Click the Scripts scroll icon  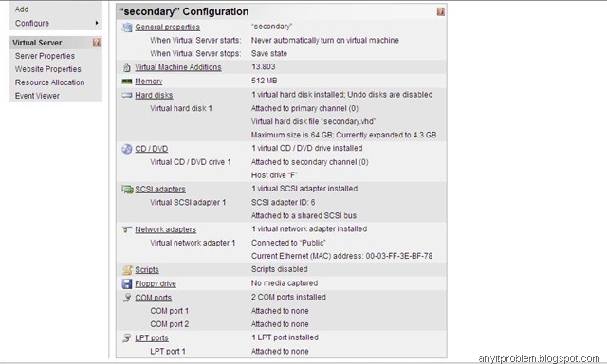pyautogui.click(x=127, y=269)
